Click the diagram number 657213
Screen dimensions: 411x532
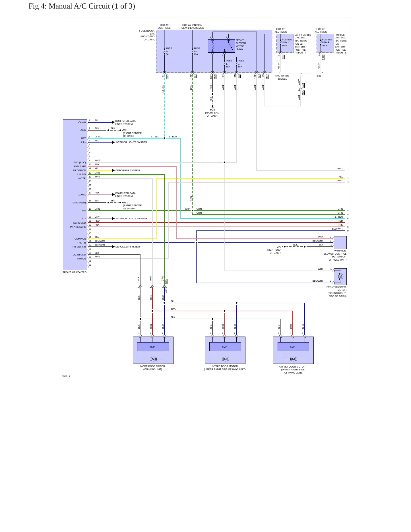[66, 376]
